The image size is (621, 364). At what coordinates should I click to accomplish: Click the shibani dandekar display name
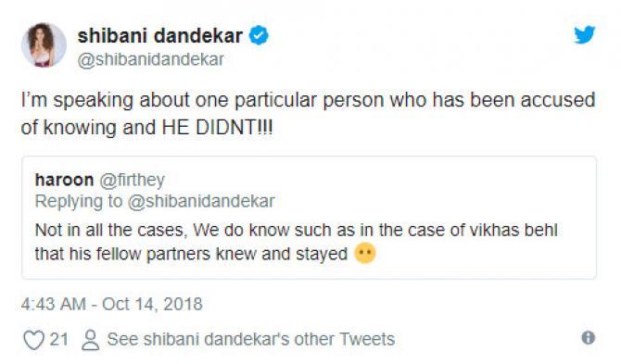159,36
